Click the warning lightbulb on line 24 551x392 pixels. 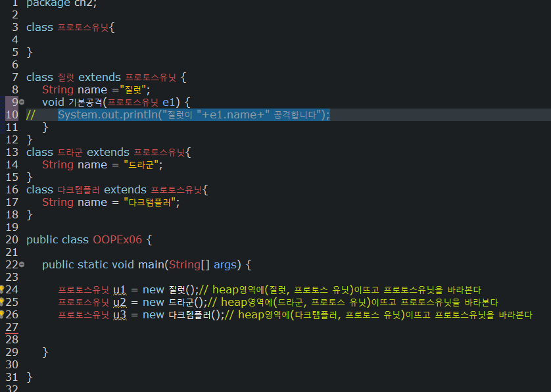pyautogui.click(x=1, y=289)
